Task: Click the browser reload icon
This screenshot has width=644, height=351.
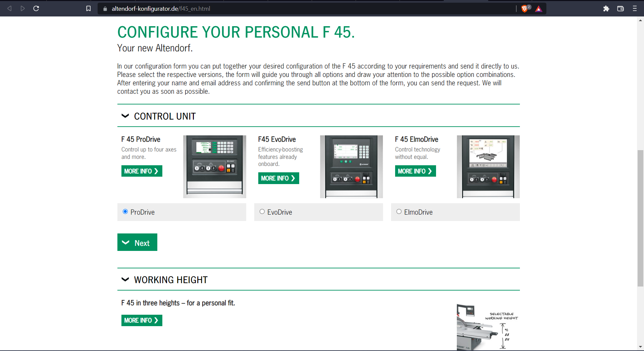Action: click(x=36, y=8)
